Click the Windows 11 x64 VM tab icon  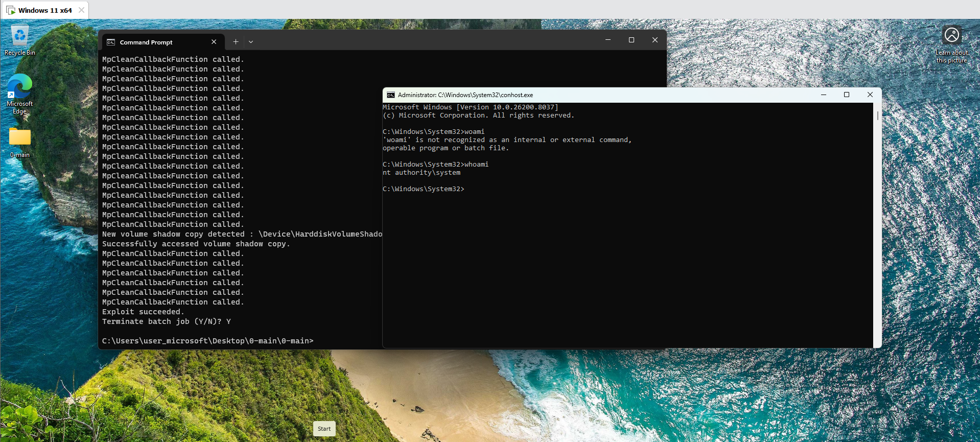(11, 10)
